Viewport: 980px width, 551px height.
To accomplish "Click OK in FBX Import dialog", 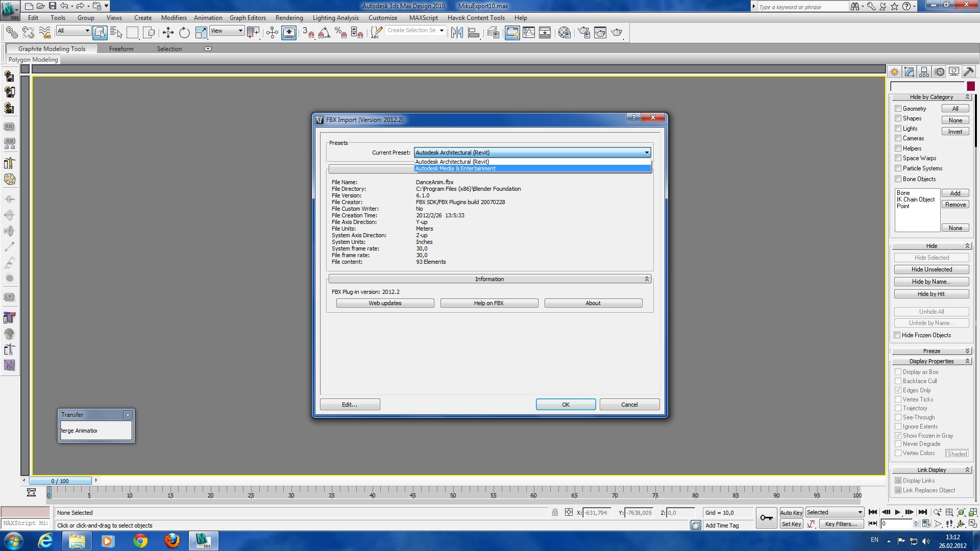I will pos(566,405).
